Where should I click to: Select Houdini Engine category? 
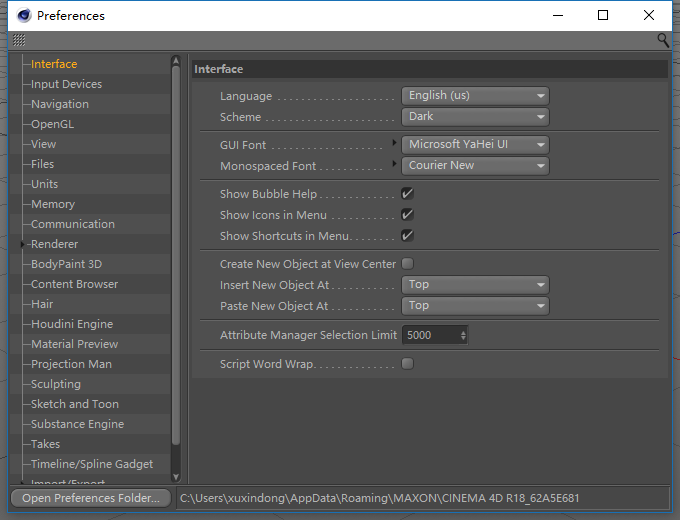click(72, 324)
